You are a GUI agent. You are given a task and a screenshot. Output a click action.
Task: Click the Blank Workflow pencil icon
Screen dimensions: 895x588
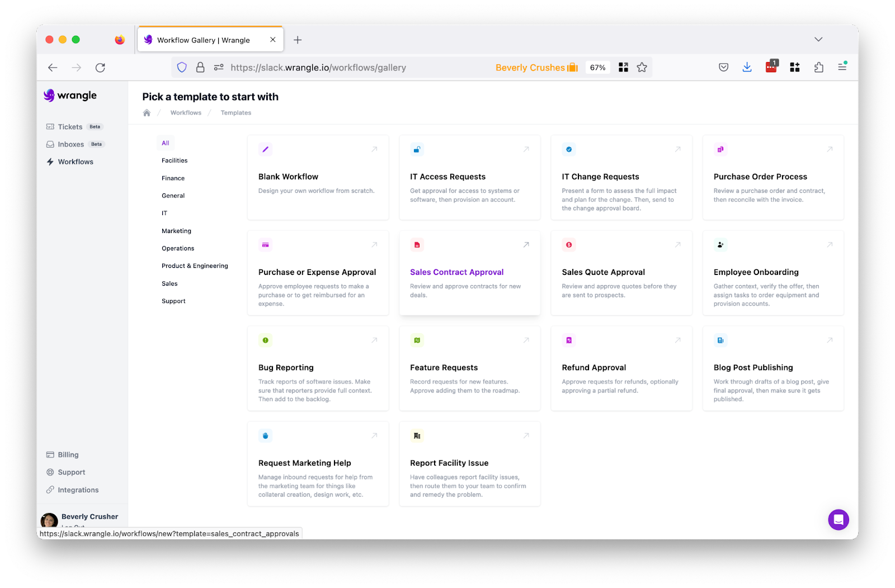click(x=265, y=149)
